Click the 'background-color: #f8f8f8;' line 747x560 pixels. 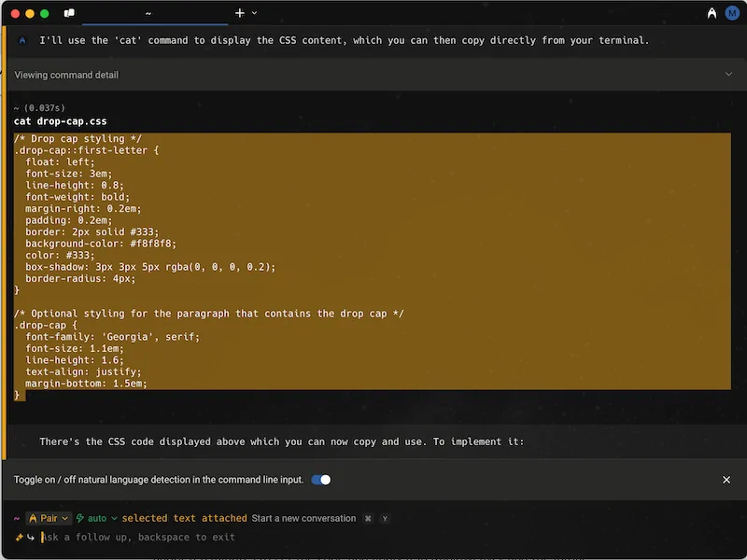tap(101, 244)
